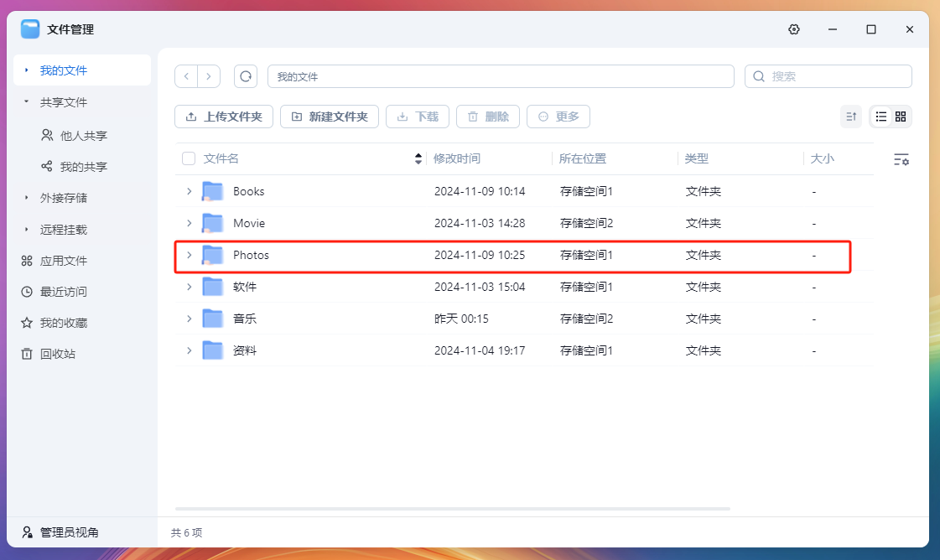Click inside the 搜索 search field

tap(830, 75)
